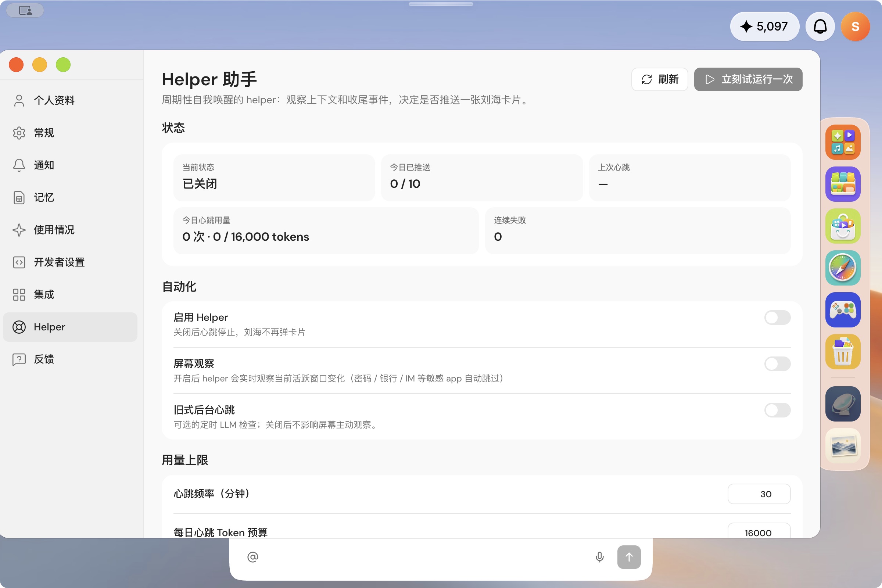This screenshot has width=882, height=588.
Task: Click the 刷新 refresh button
Action: (660, 79)
